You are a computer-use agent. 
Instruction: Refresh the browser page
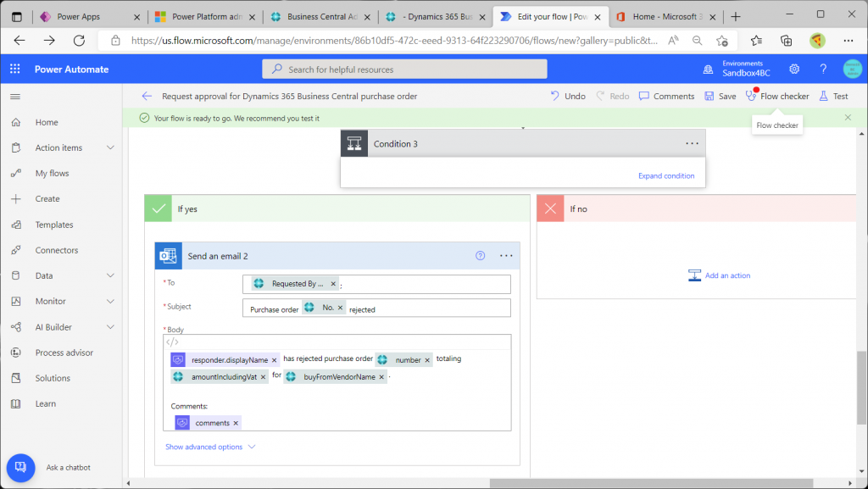click(x=79, y=41)
